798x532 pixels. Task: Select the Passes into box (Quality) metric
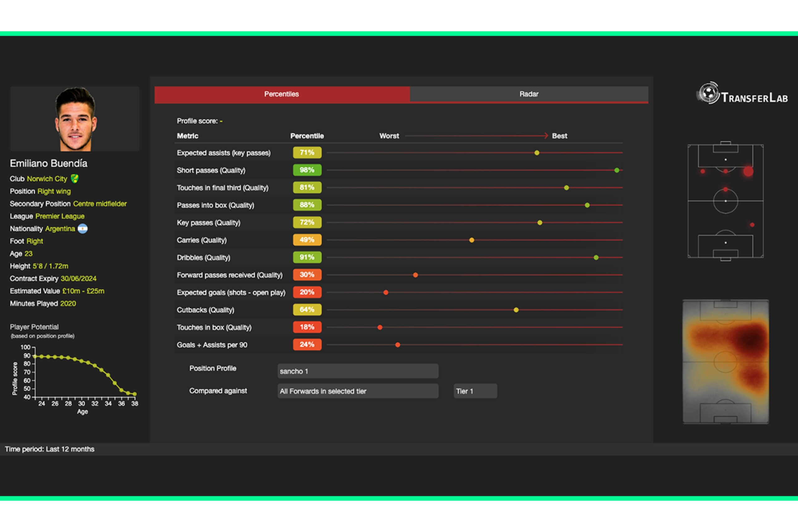tap(215, 205)
